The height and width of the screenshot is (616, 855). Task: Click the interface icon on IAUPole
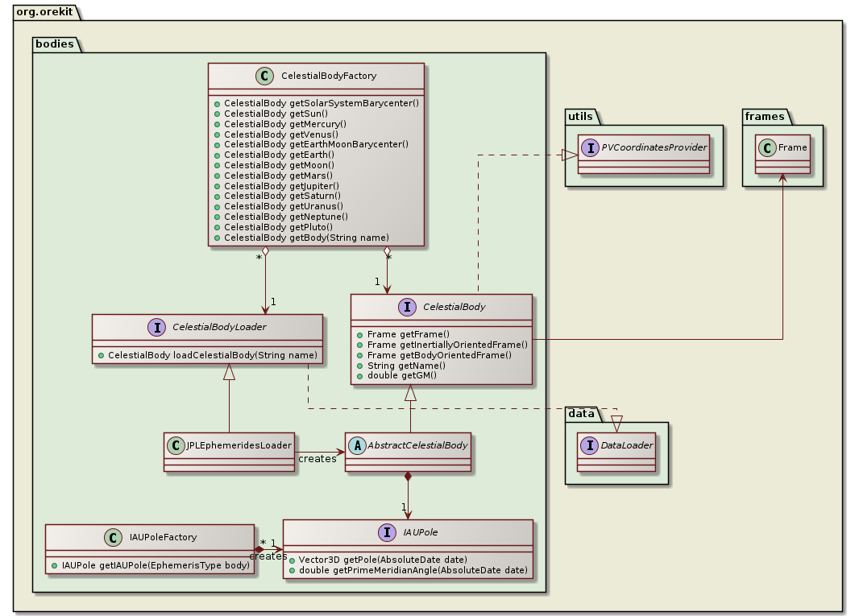point(386,532)
